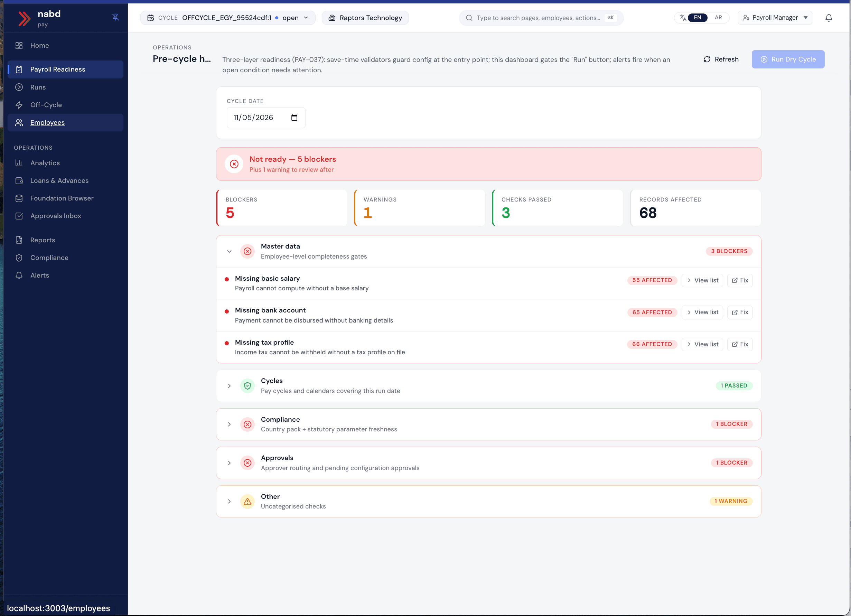Screen dimensions: 851x616
Task: Click the Approvals section error icon
Action: [247, 463]
